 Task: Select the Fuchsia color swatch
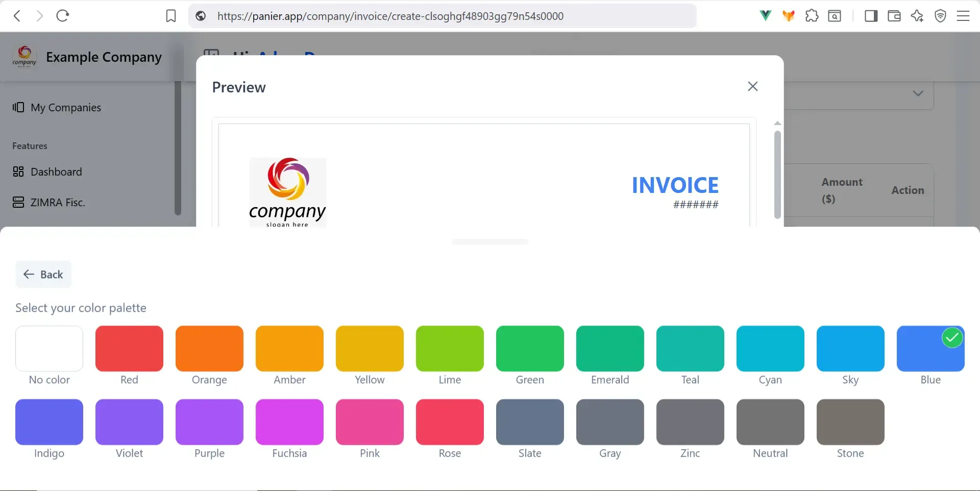pos(290,422)
